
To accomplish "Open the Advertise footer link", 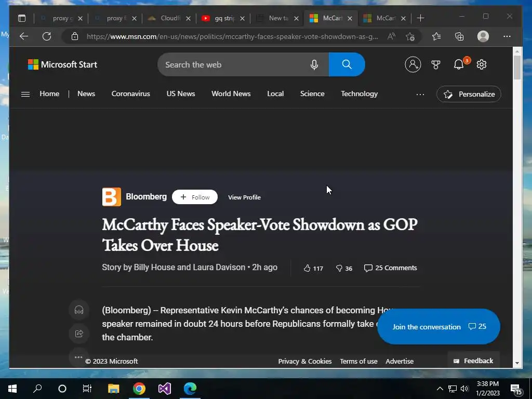I will point(400,362).
